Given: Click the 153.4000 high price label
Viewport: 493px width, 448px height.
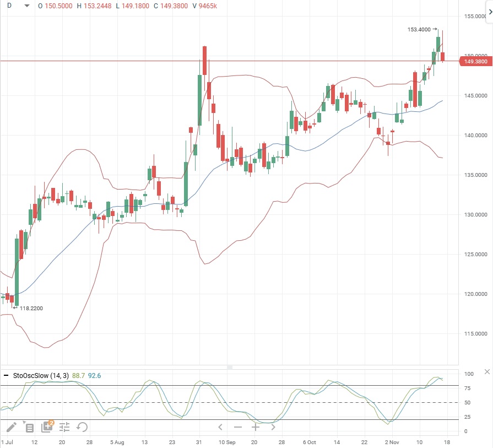Looking at the screenshot, I should pos(419,30).
